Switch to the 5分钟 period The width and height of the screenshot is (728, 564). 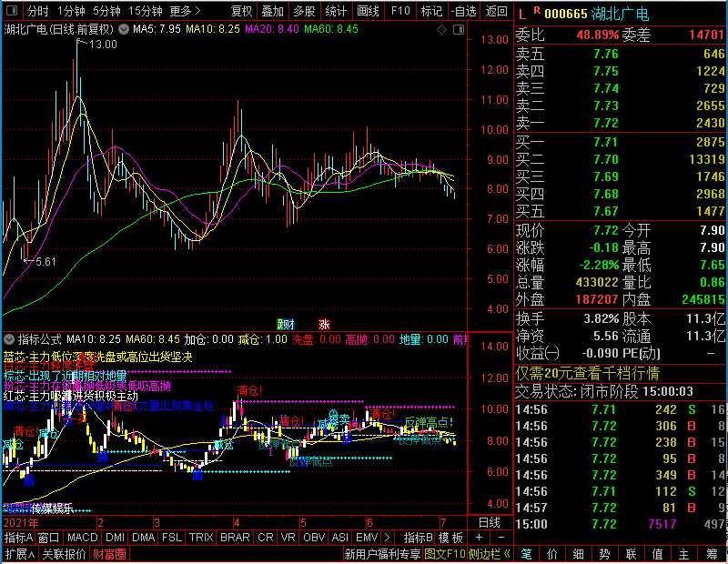pos(106,11)
